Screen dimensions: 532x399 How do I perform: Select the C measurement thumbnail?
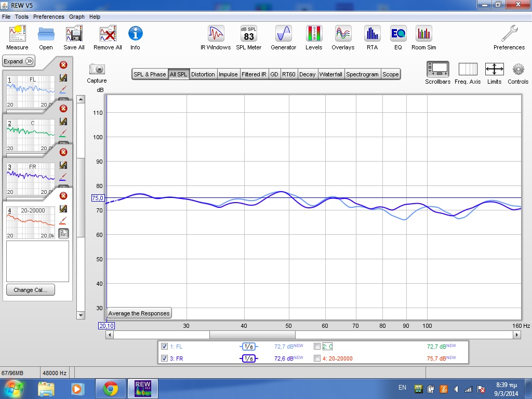(31, 135)
